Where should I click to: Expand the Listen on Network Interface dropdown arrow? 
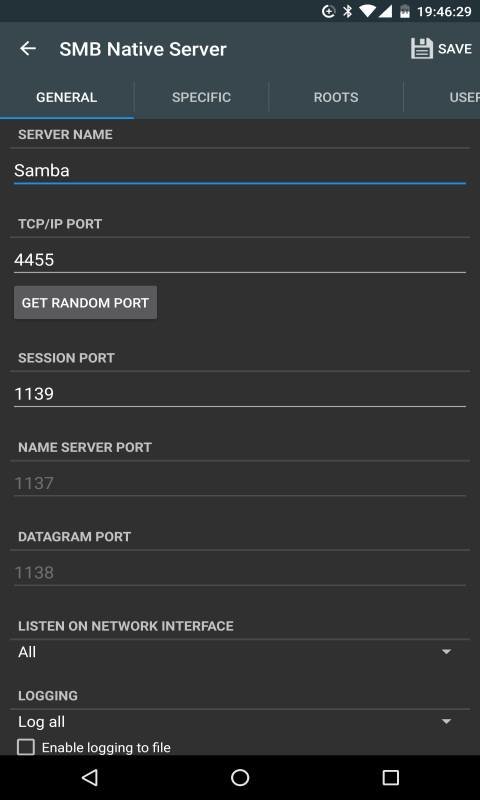tap(446, 652)
